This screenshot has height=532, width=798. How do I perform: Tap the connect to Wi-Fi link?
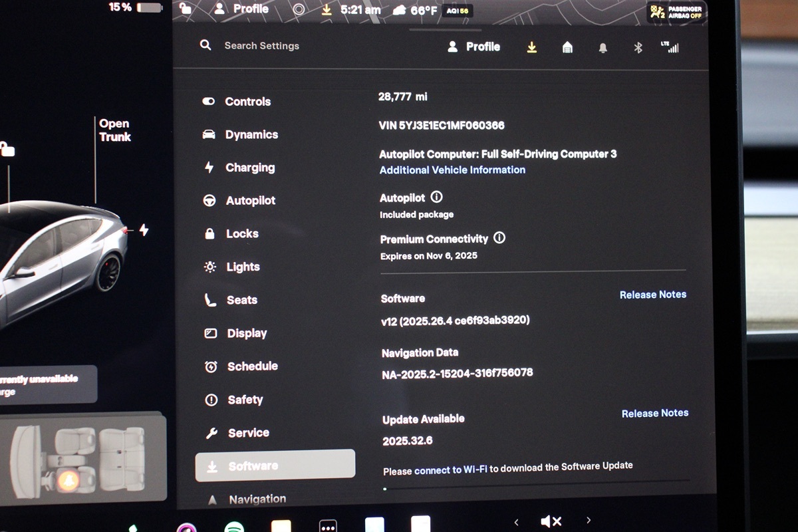coord(450,470)
